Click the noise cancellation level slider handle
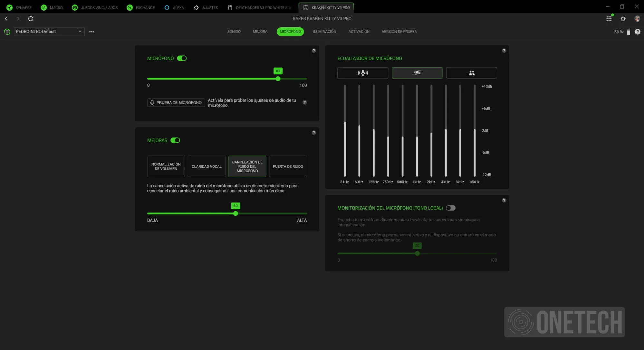Screen dimensions: 644x350 click(x=235, y=213)
